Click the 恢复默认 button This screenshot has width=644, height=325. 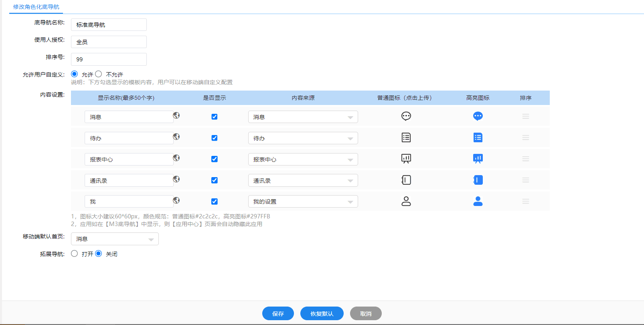tap(322, 313)
